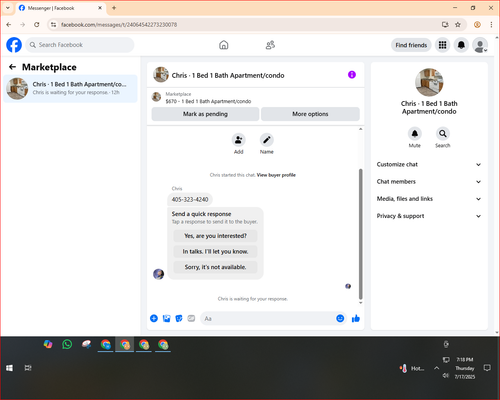Open Task View on taskbar
Screen dimensions: 500x400
[28, 368]
